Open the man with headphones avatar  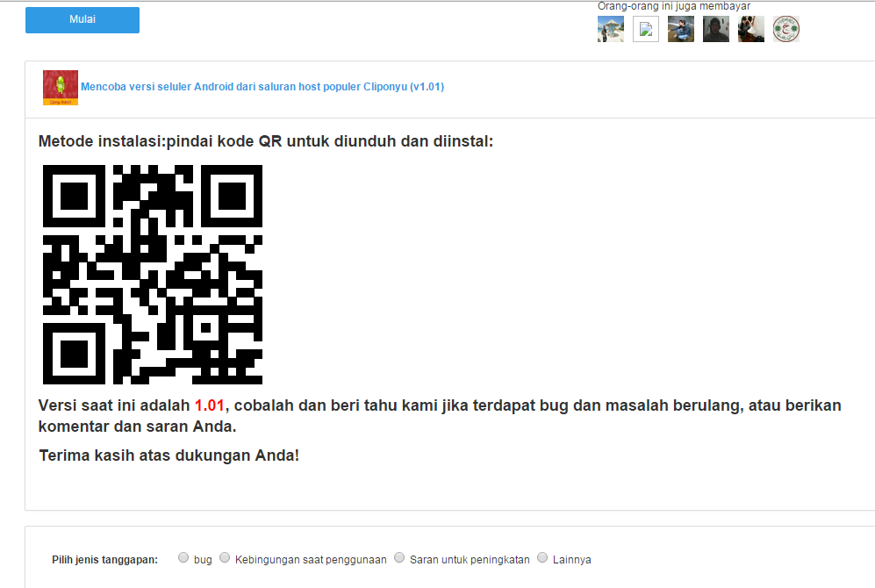click(x=716, y=28)
